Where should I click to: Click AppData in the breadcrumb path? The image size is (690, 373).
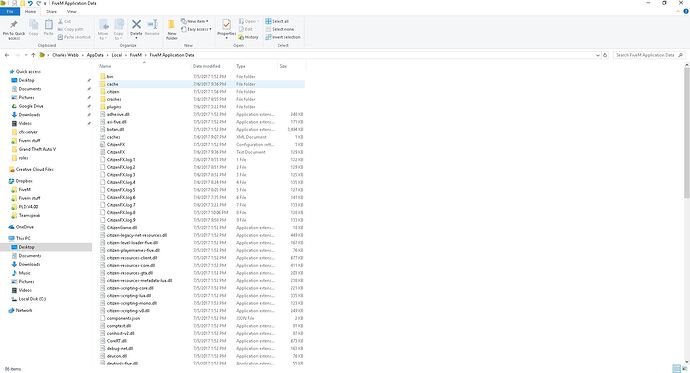coord(95,55)
